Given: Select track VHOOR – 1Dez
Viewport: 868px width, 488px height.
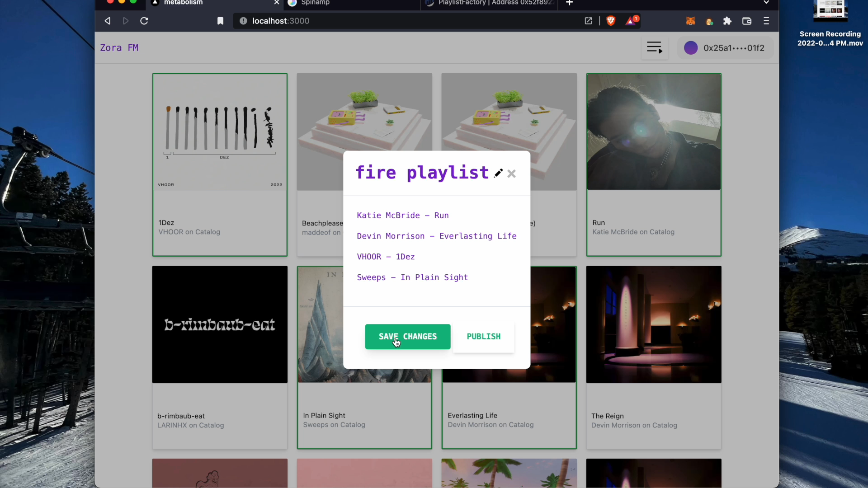Looking at the screenshot, I should coord(386,257).
